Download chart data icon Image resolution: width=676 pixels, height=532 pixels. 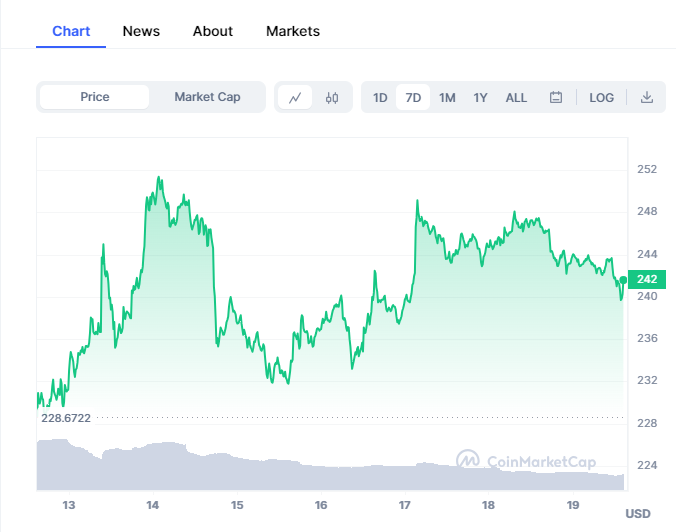[x=646, y=97]
